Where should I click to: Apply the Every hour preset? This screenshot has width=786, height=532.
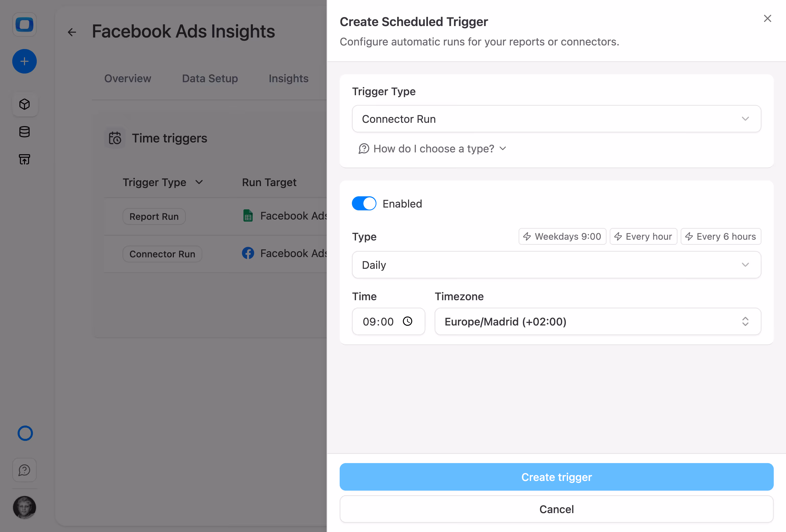tap(643, 236)
